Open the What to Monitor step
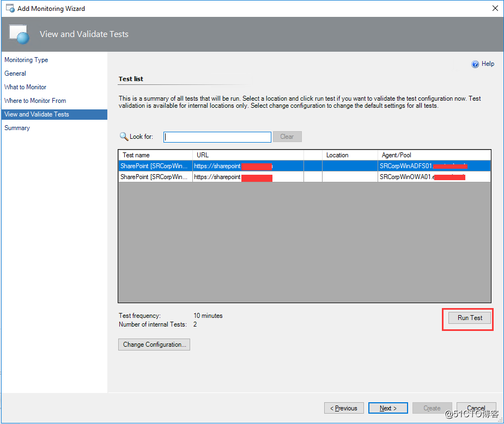 click(x=25, y=87)
